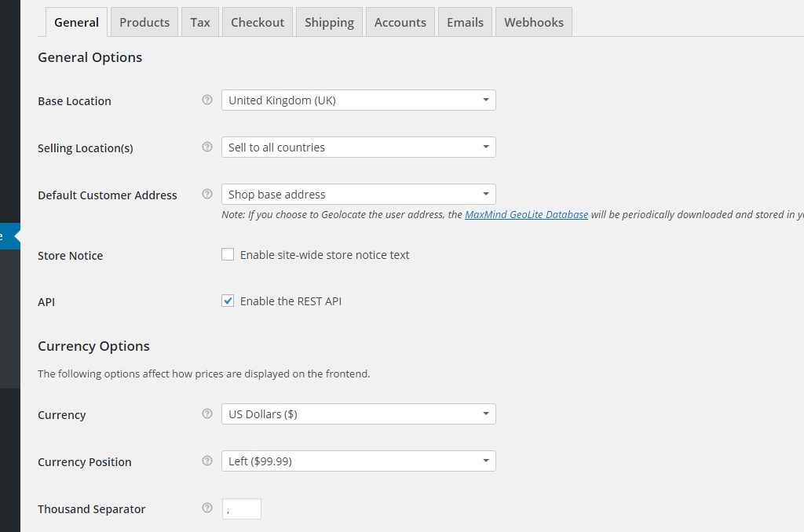Select the Webhooks tab
This screenshot has width=804, height=532.
tap(534, 22)
